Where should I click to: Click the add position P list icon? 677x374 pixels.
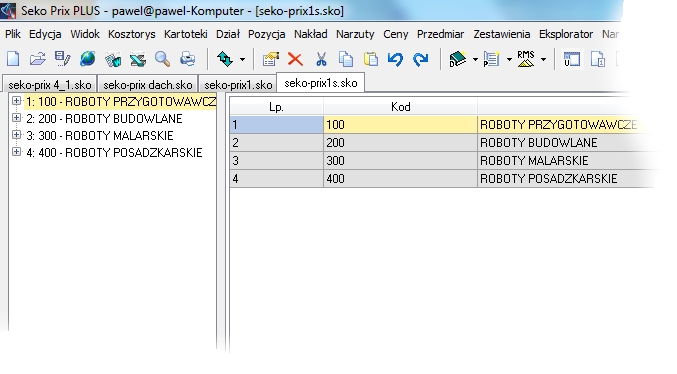(491, 59)
